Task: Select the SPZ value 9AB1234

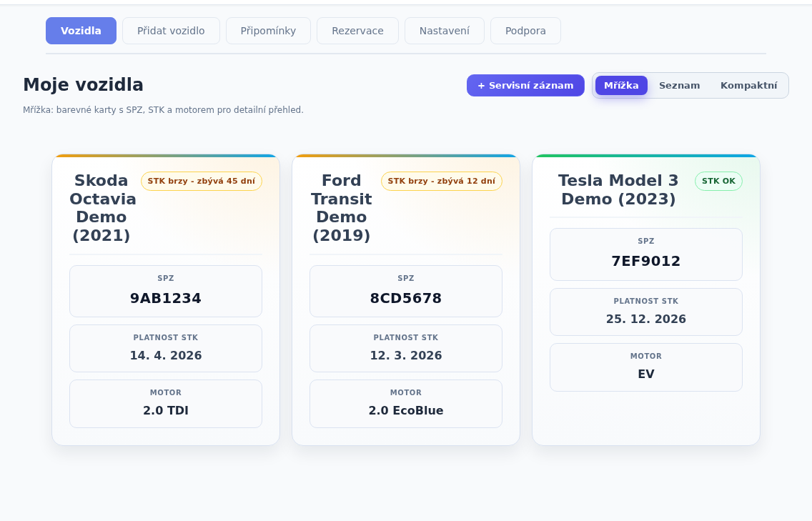Action: coord(166,298)
